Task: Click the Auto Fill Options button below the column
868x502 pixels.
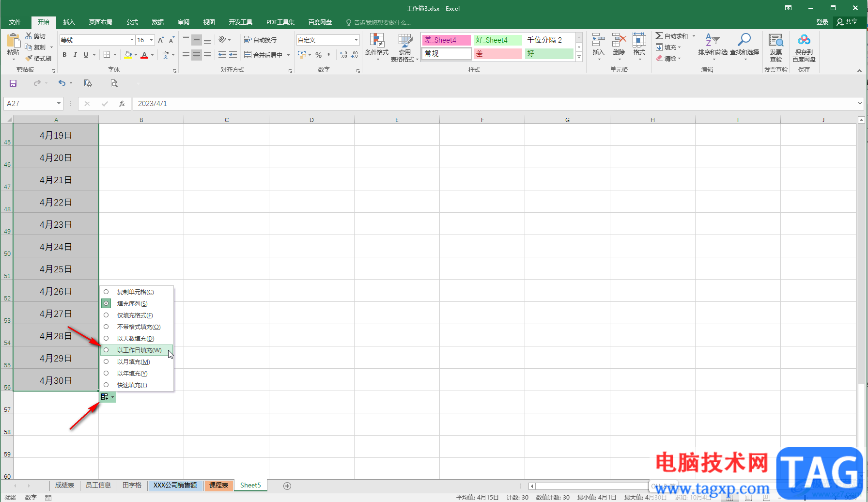Action: pos(108,397)
